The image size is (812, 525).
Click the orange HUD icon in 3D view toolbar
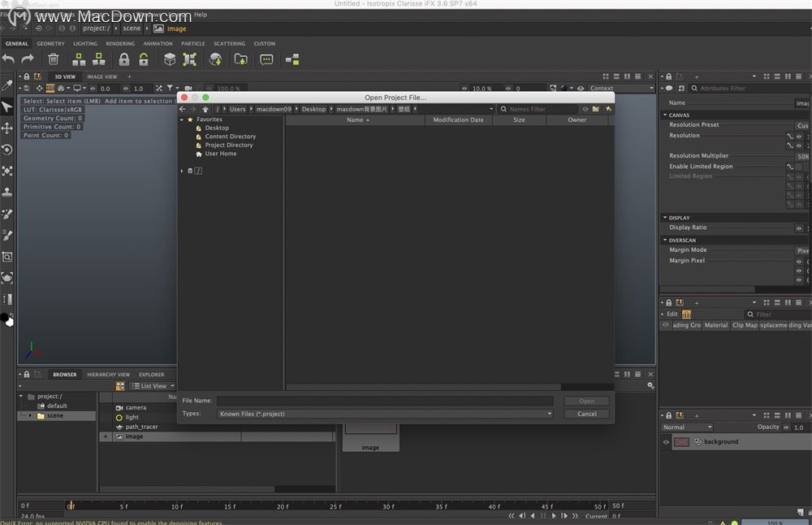(50, 88)
